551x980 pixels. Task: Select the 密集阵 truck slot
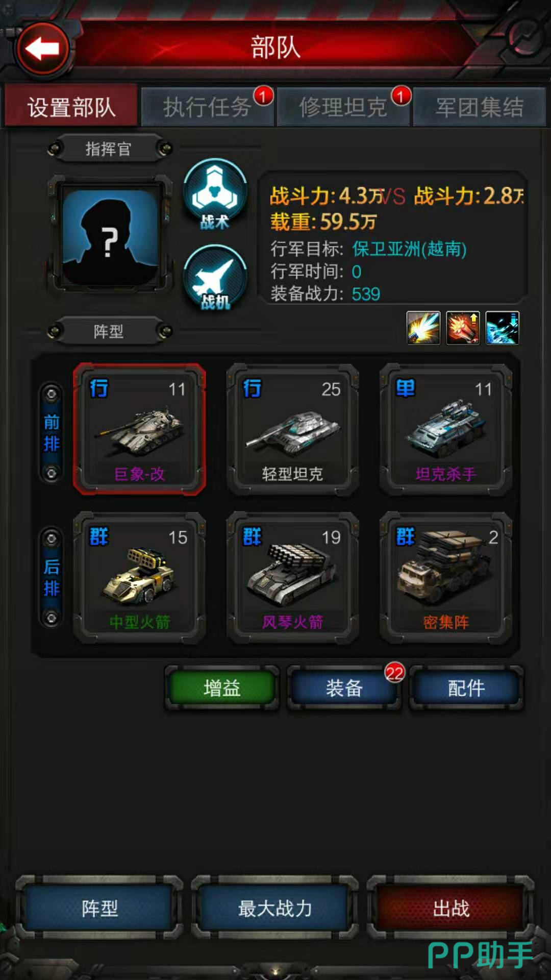(445, 577)
